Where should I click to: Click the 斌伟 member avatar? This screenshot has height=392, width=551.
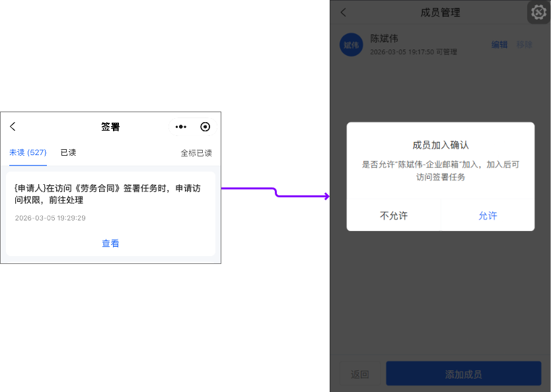[x=351, y=45]
